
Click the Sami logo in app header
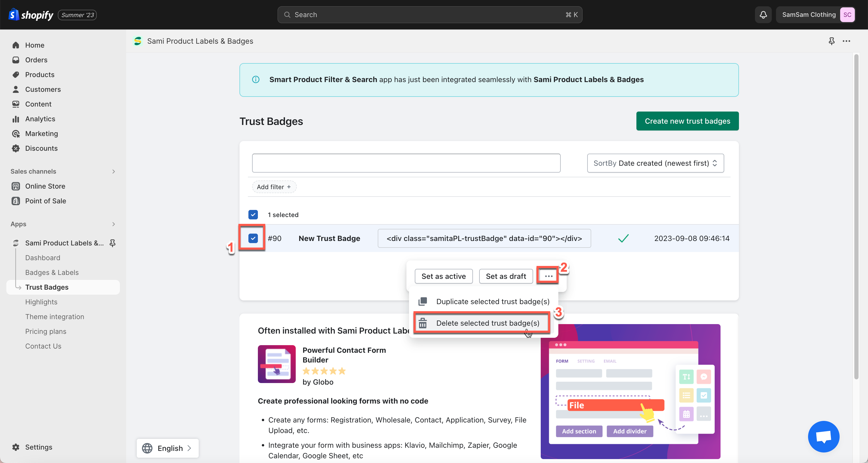tap(137, 41)
